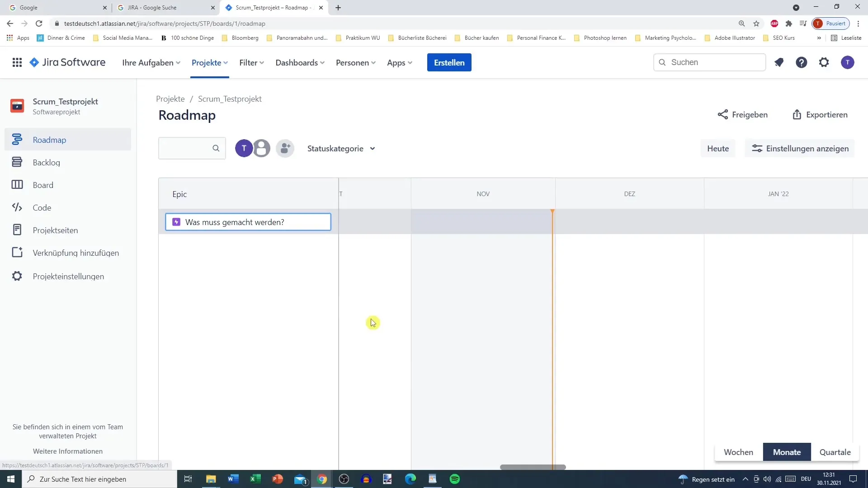Viewport: 868px width, 488px height.
Task: Expand the Ihre Aufgaben dropdown
Action: tap(151, 62)
